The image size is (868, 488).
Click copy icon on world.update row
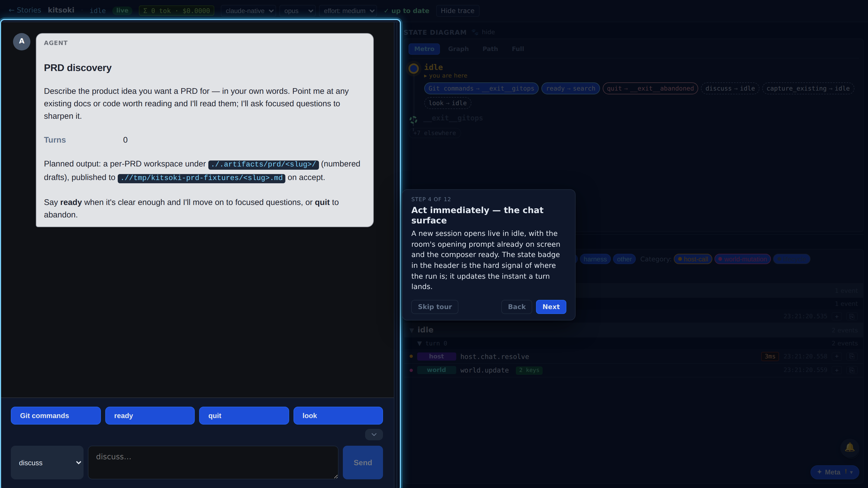pos(852,370)
